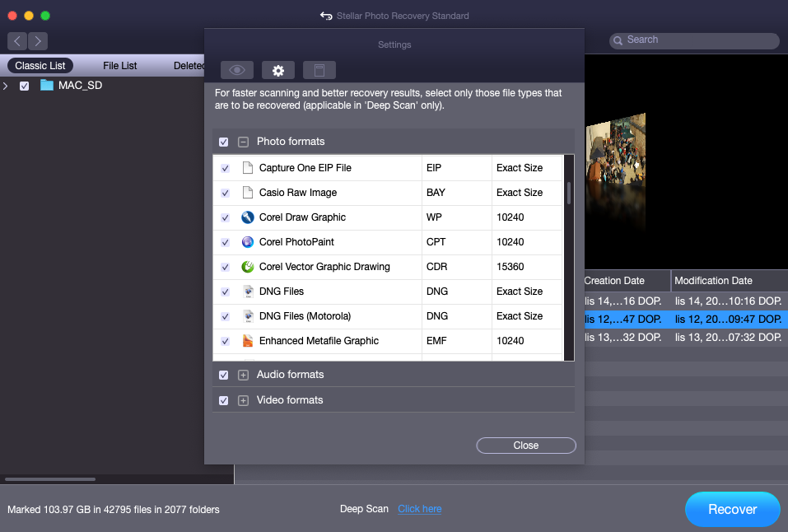Open the third settings tab icon

(x=319, y=70)
